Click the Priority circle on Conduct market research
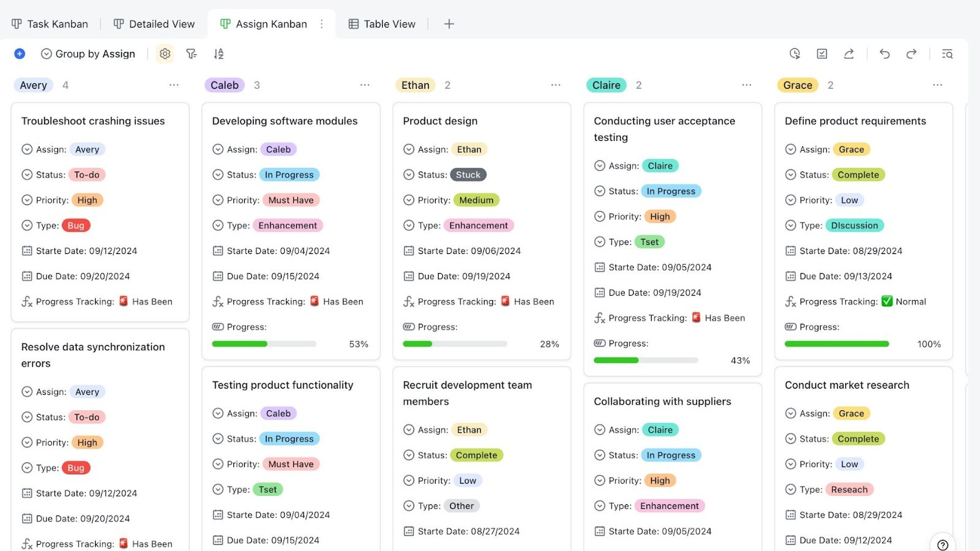 click(790, 463)
